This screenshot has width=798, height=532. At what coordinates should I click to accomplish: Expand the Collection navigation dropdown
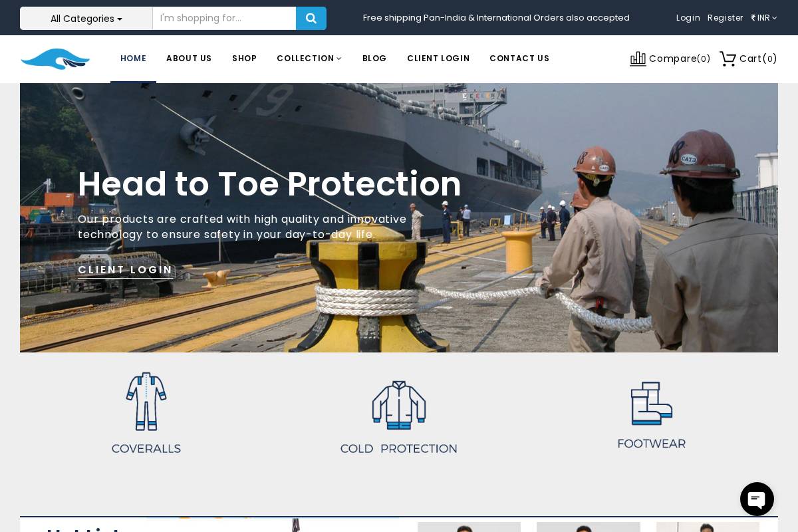pyautogui.click(x=309, y=59)
